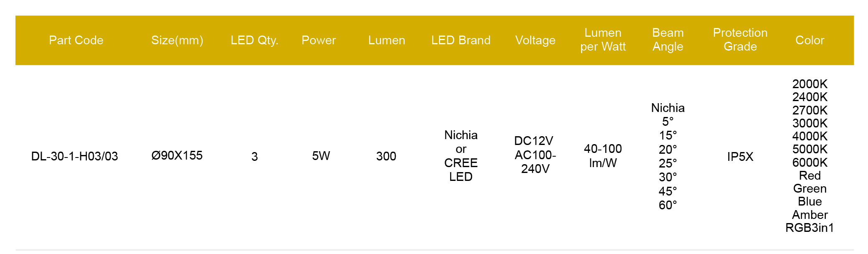Click the Part Code column header
The image size is (868, 254).
pyautogui.click(x=76, y=40)
